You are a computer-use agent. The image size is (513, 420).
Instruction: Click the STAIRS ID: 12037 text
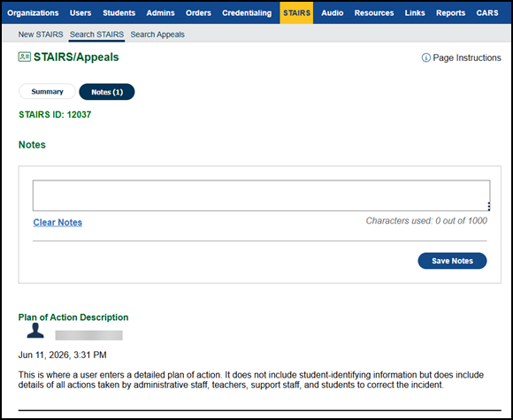point(55,115)
